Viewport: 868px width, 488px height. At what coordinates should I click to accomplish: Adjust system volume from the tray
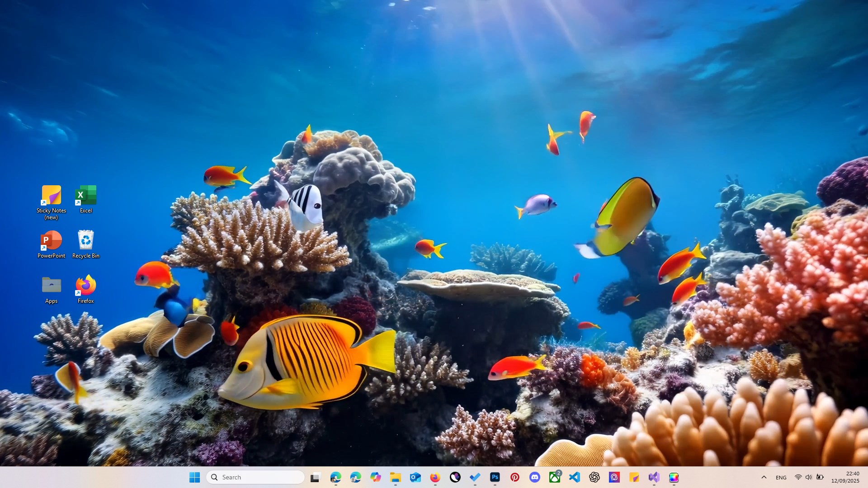tap(809, 477)
